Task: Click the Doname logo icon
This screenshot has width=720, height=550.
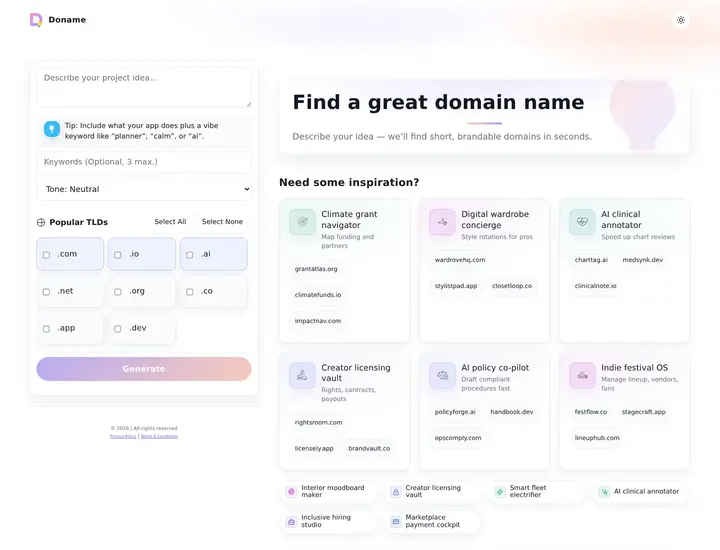Action: pos(36,20)
